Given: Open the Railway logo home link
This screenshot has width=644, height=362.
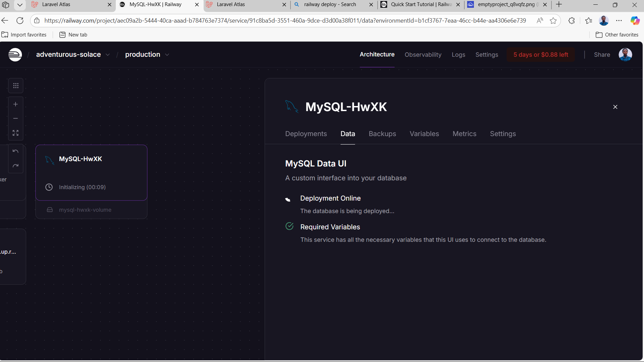Looking at the screenshot, I should (x=15, y=55).
